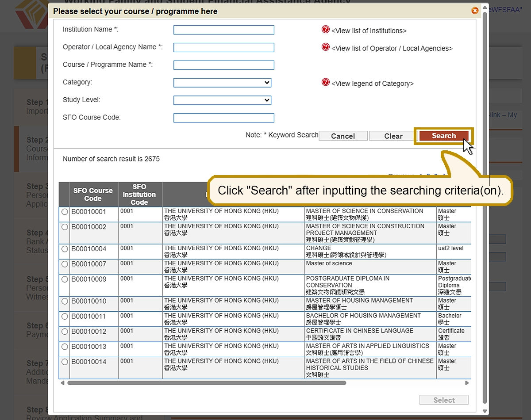
Task: Click the SFO Course Code column header
Action: pyautogui.click(x=93, y=195)
